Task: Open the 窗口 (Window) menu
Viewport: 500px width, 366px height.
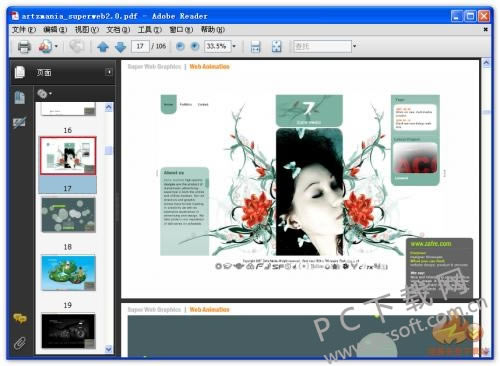Action: click(x=181, y=30)
